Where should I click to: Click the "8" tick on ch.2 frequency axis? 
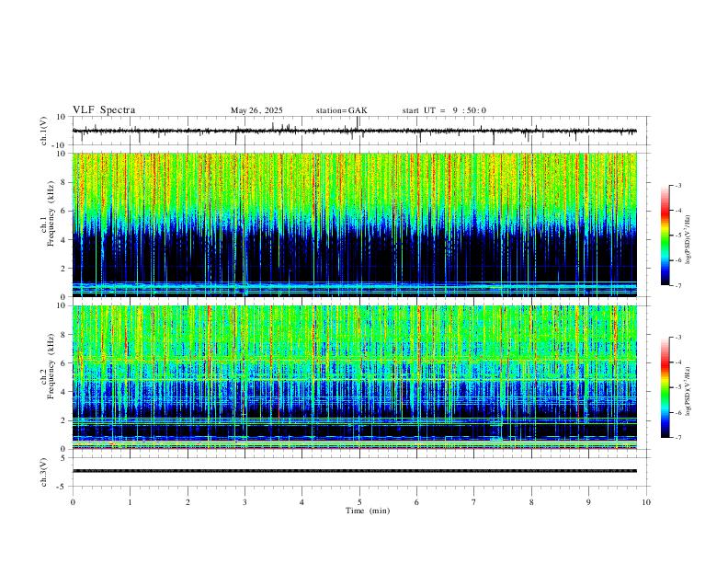pyautogui.click(x=64, y=335)
